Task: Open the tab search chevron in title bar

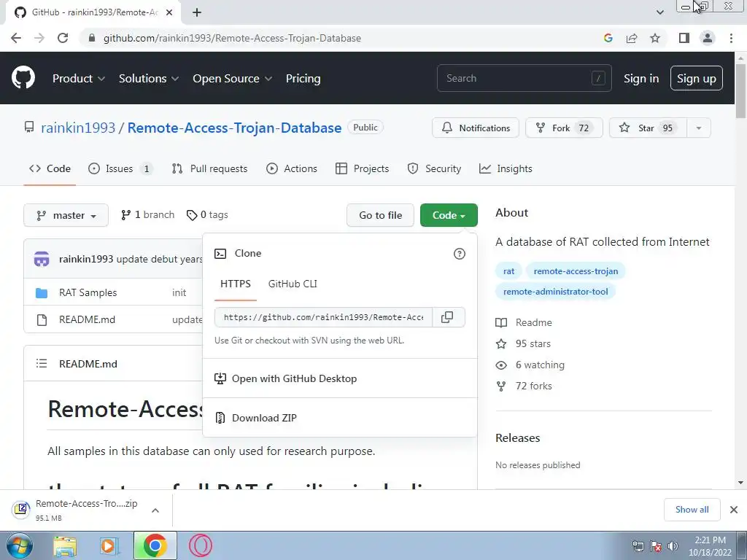Action: pyautogui.click(x=659, y=12)
